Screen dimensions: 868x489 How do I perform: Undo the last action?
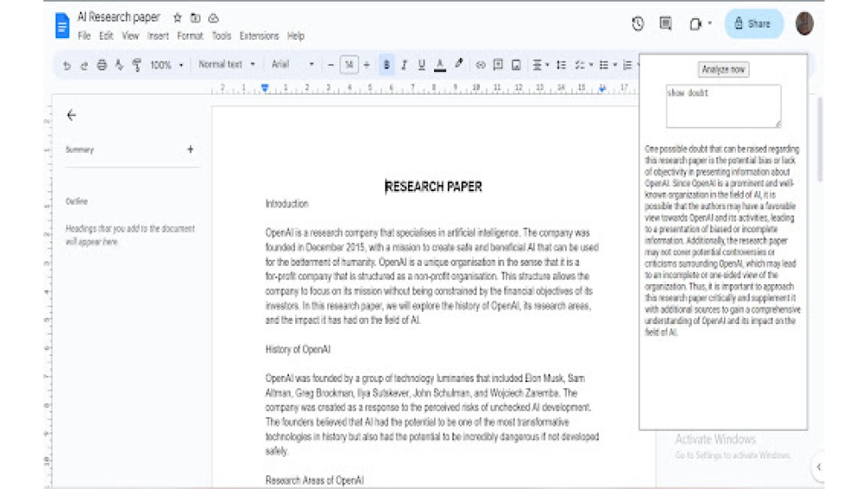tap(67, 65)
